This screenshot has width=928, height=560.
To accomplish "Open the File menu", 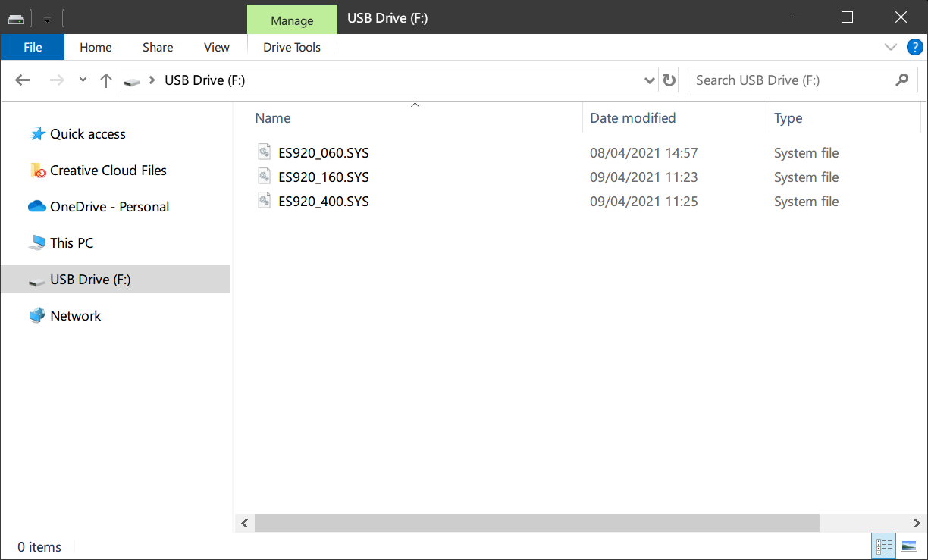I will (33, 47).
